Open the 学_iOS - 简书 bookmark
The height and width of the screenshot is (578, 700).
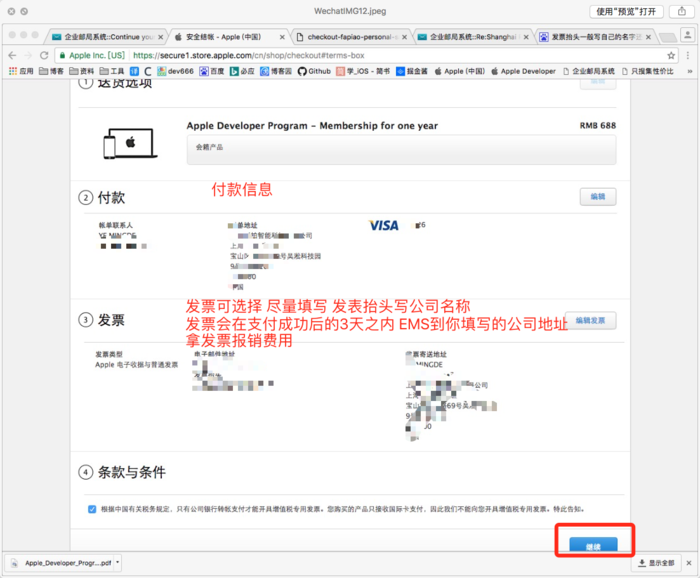click(x=363, y=71)
